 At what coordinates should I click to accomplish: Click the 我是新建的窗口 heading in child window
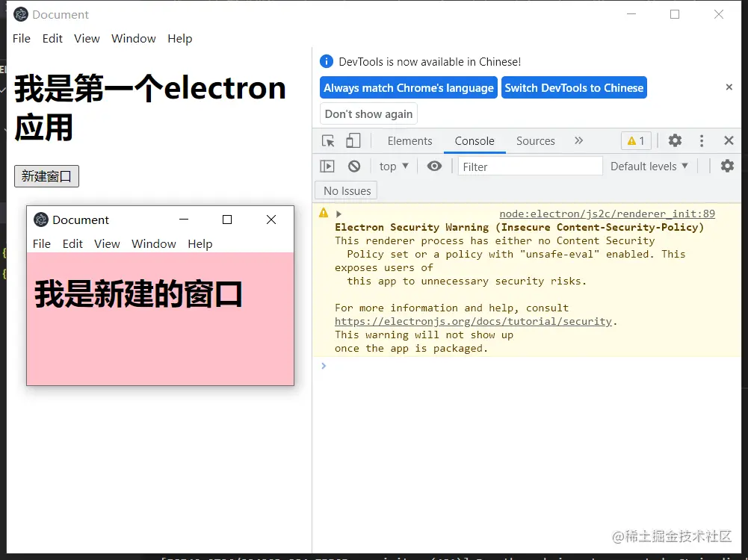coord(138,294)
